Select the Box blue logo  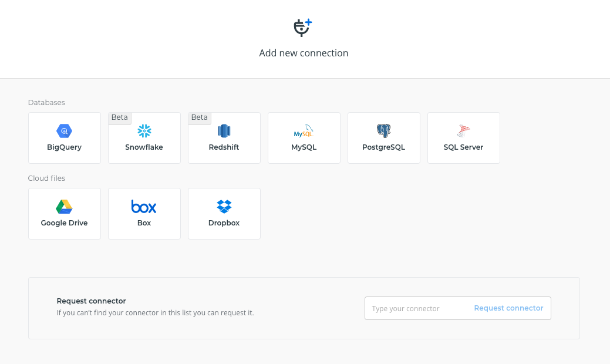144,207
